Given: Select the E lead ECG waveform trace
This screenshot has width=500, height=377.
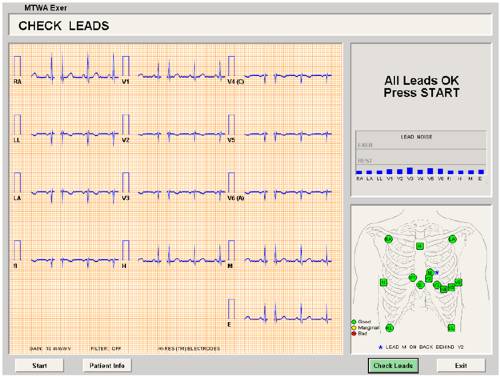Looking at the screenshot, I should click(x=288, y=314).
